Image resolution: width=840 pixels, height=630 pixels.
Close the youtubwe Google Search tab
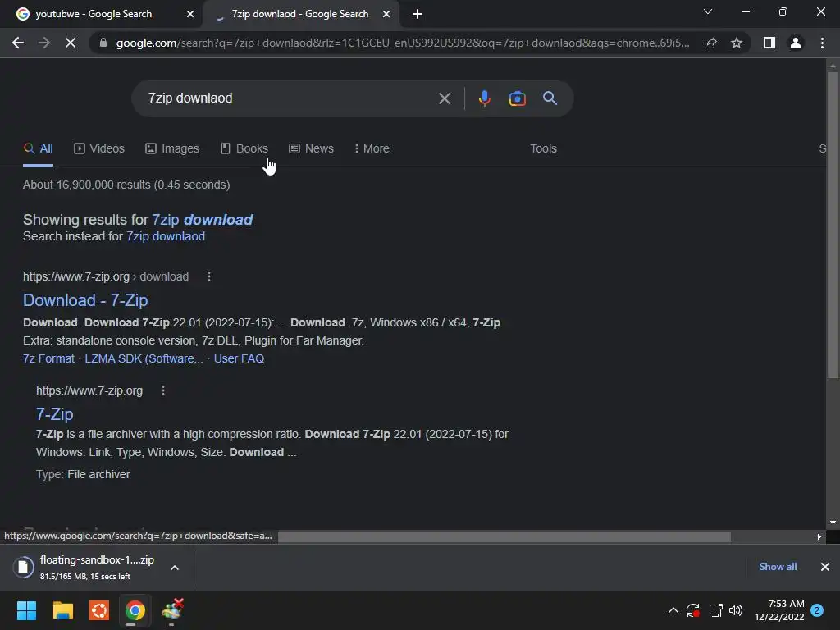click(x=190, y=14)
